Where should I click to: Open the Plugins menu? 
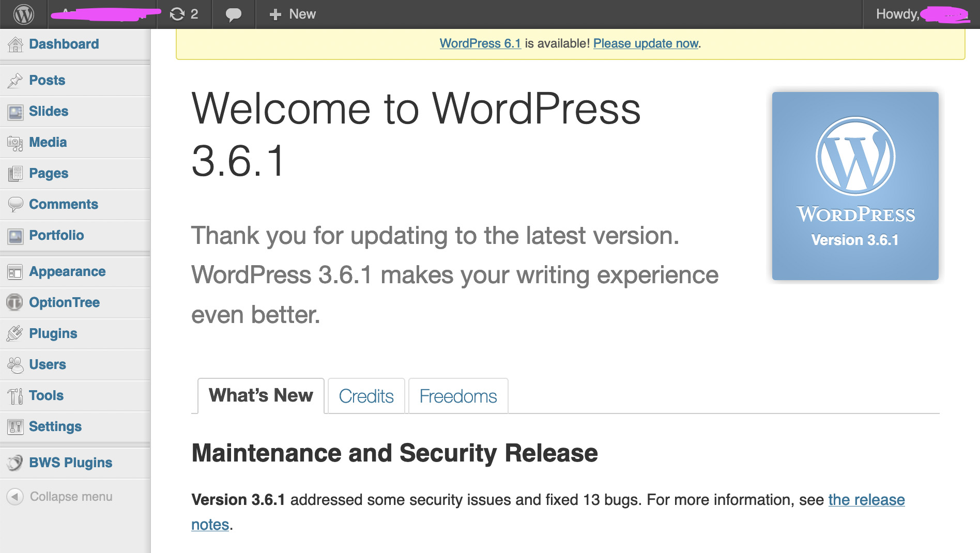pos(53,333)
